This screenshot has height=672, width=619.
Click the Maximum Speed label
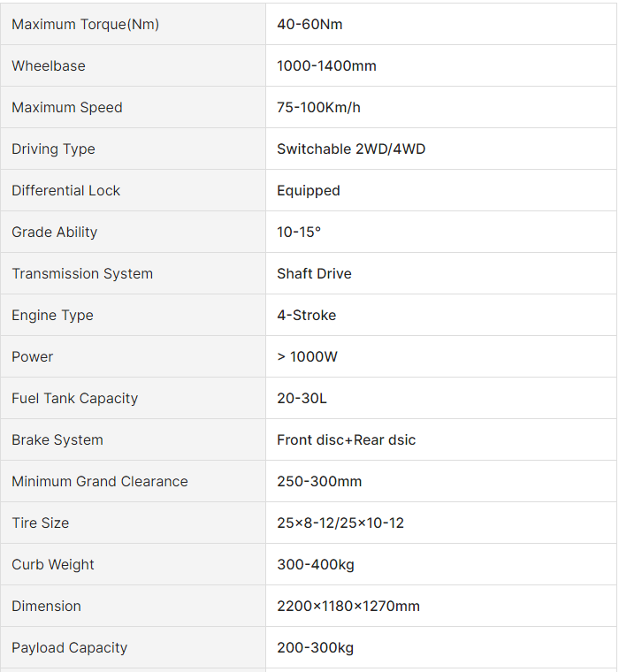(x=67, y=108)
